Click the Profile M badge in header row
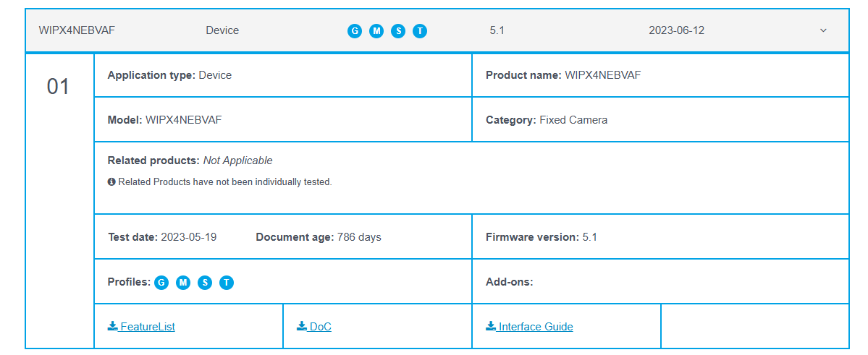 376,31
